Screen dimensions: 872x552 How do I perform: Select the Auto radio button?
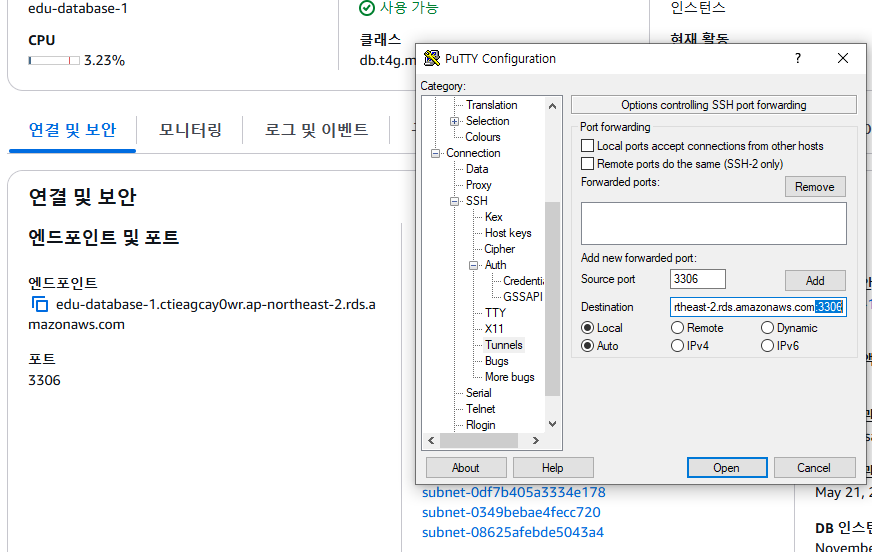click(587, 346)
